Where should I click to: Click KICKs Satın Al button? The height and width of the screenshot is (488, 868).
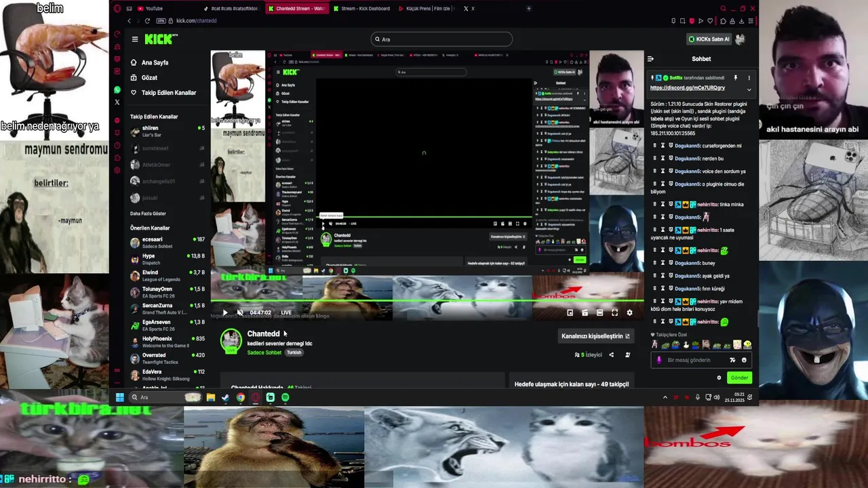point(709,39)
